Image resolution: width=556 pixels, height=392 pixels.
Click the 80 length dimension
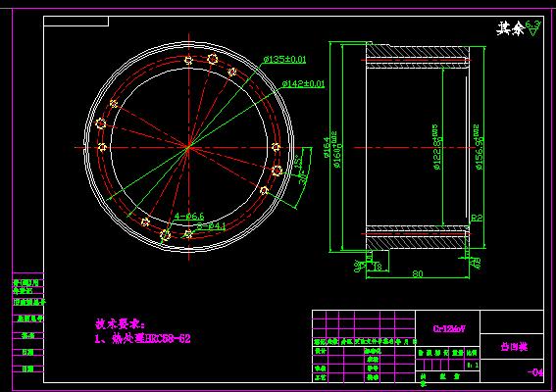pos(418,273)
